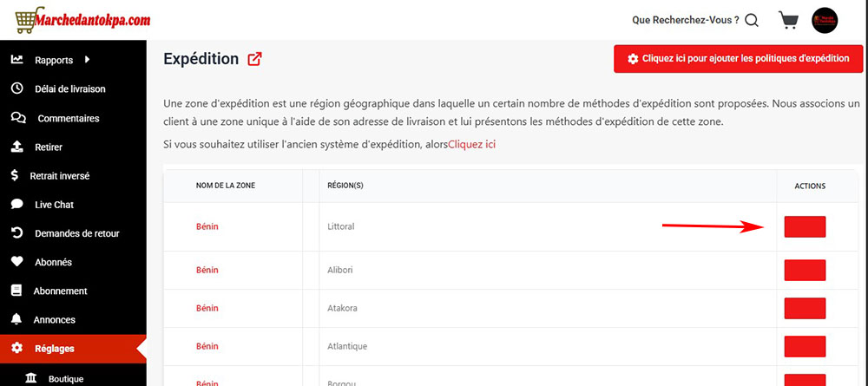
Task: Open Demandes de retour page
Action: (76, 233)
